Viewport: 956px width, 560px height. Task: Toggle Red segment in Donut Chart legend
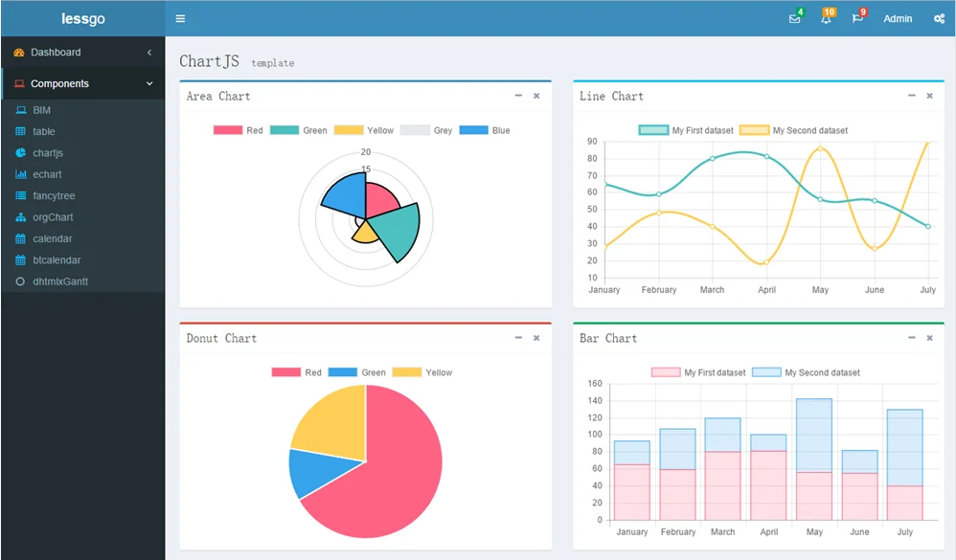coord(296,372)
